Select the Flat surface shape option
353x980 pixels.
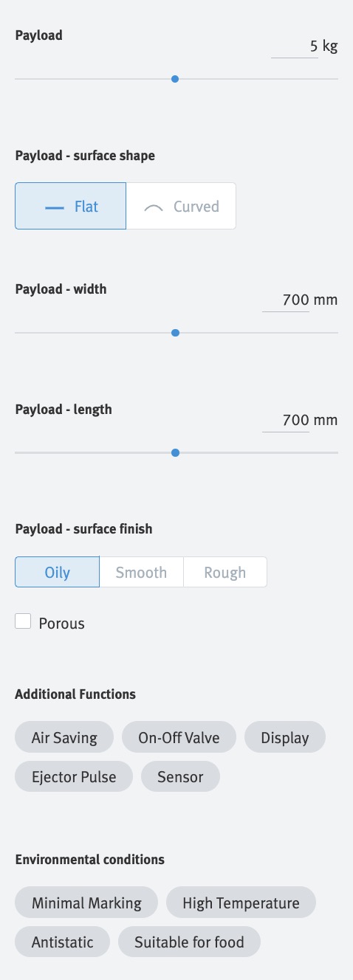[x=71, y=207]
